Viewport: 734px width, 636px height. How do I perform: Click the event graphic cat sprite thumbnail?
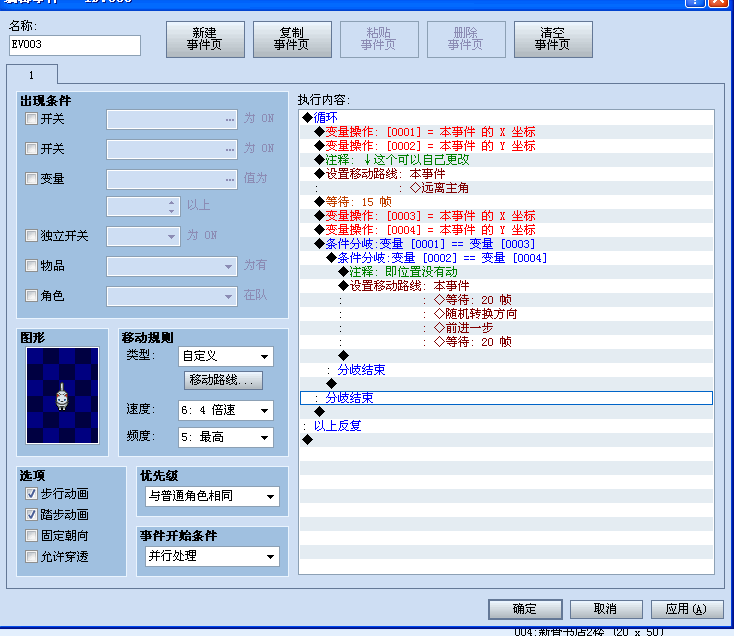[x=62, y=395]
